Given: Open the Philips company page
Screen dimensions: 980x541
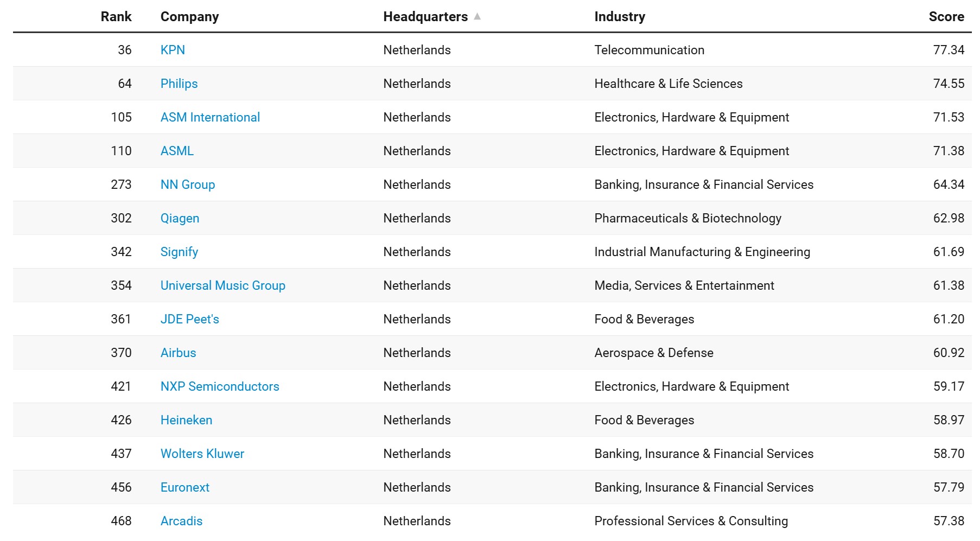Looking at the screenshot, I should click(x=179, y=84).
